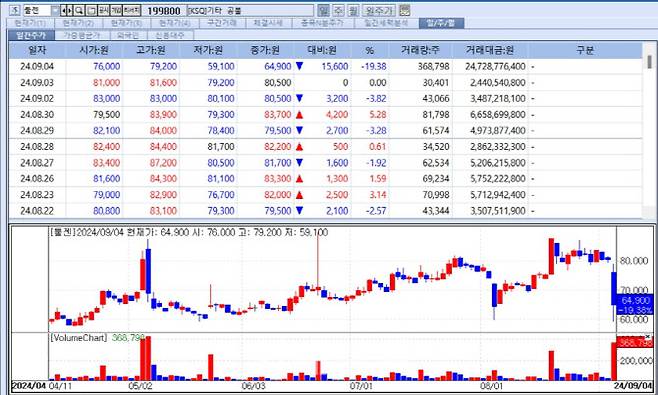
Task: Select the 일간주가 sub-tab
Action: tap(31, 35)
